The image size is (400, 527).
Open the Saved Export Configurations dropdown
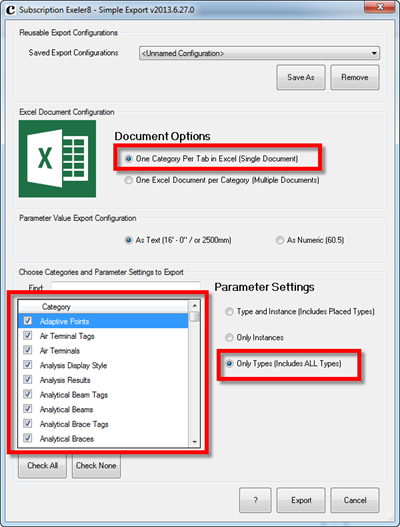[x=259, y=53]
